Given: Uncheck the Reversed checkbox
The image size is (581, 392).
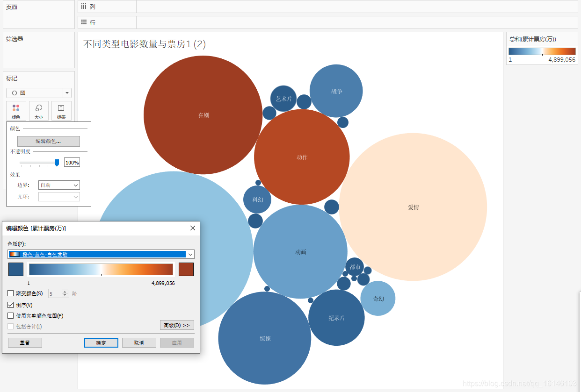Looking at the screenshot, I should tap(11, 305).
